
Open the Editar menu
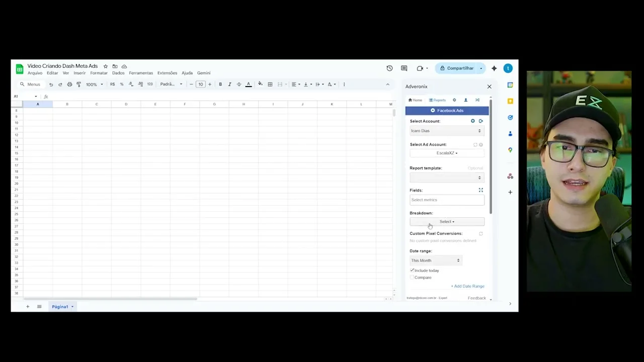[52, 73]
